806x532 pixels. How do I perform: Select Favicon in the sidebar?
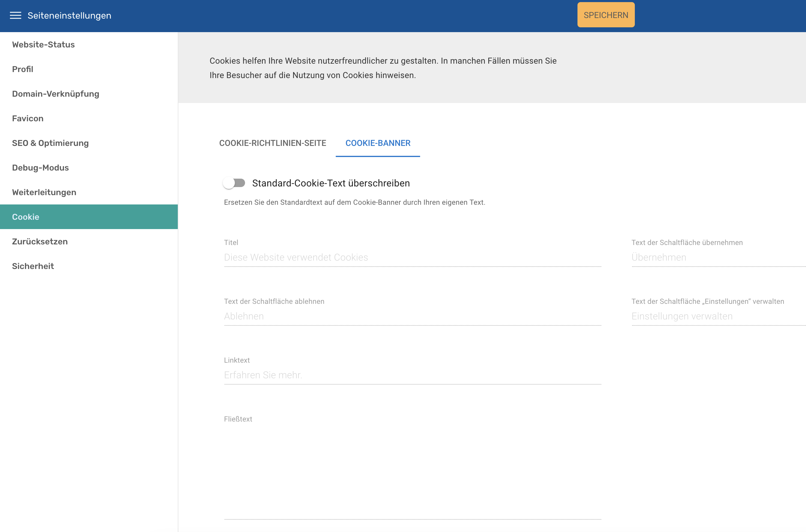(89, 118)
